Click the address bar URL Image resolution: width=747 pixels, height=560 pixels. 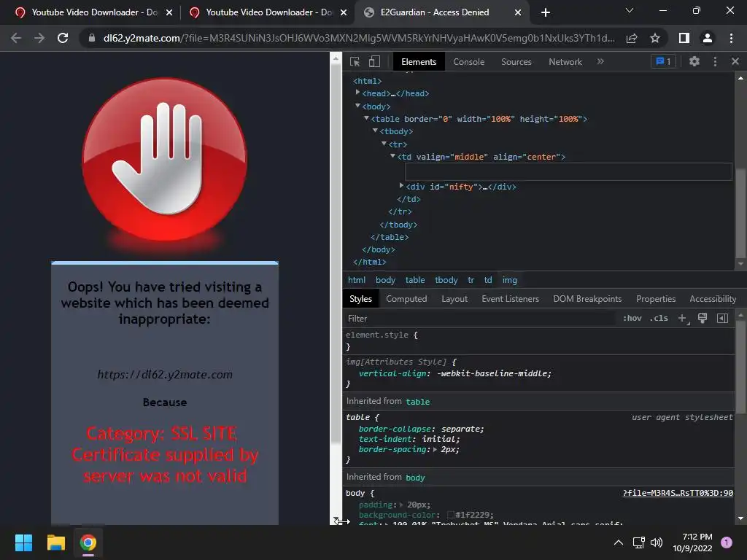pos(359,38)
